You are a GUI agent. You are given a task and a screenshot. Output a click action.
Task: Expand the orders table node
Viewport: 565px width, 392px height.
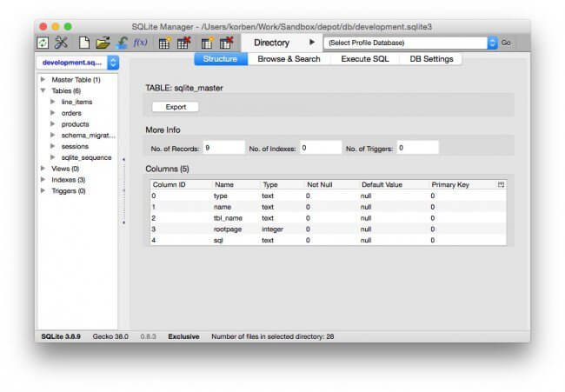53,113
